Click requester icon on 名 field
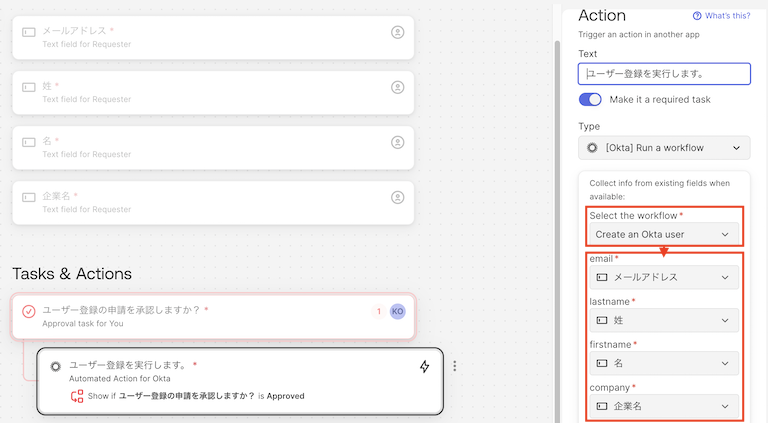The image size is (768, 423). pyautogui.click(x=397, y=142)
